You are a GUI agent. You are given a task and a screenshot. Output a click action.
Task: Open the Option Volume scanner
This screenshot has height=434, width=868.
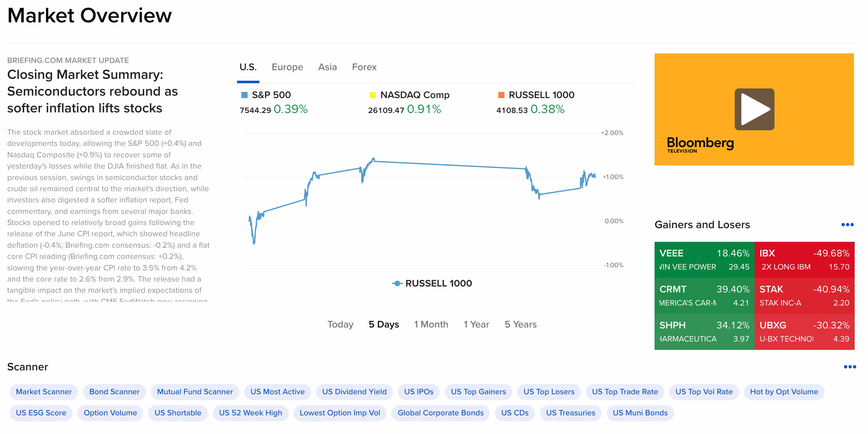coord(110,413)
